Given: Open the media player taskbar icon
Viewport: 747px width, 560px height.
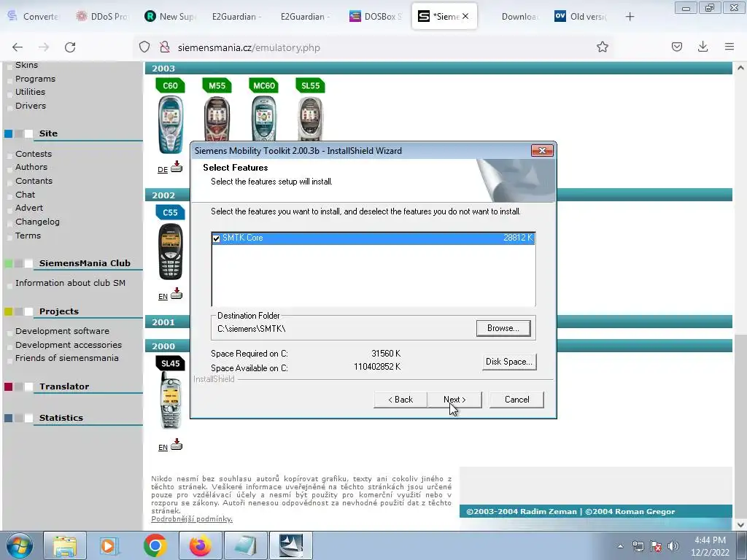Looking at the screenshot, I should point(109,545).
